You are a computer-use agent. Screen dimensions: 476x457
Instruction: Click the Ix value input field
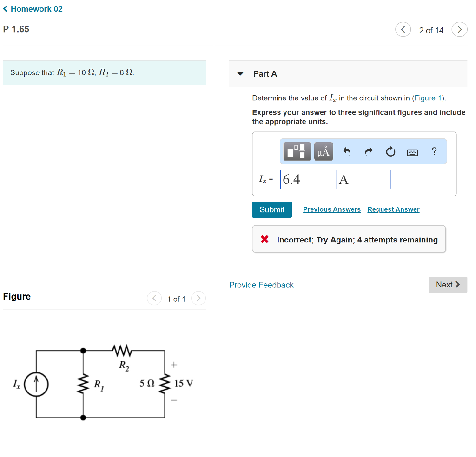click(308, 180)
